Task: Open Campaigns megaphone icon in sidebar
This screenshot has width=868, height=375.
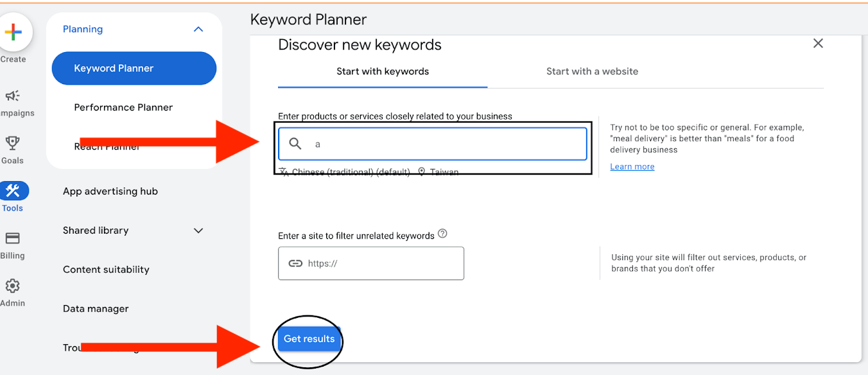Action: click(13, 96)
